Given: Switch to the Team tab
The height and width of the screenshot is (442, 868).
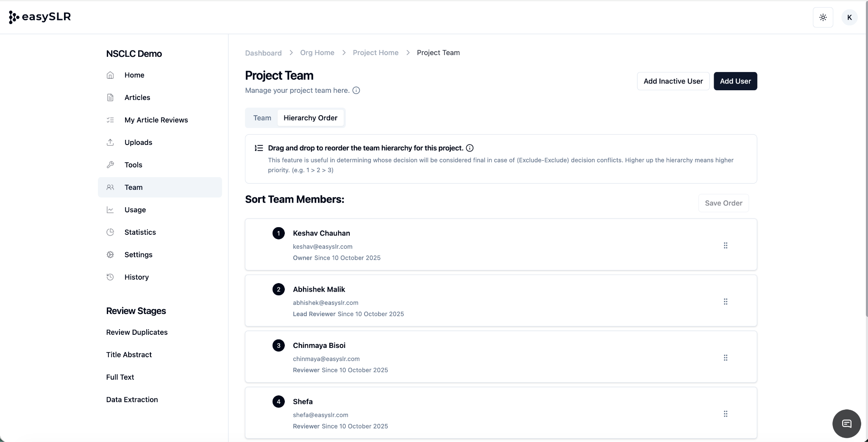Looking at the screenshot, I should point(262,118).
